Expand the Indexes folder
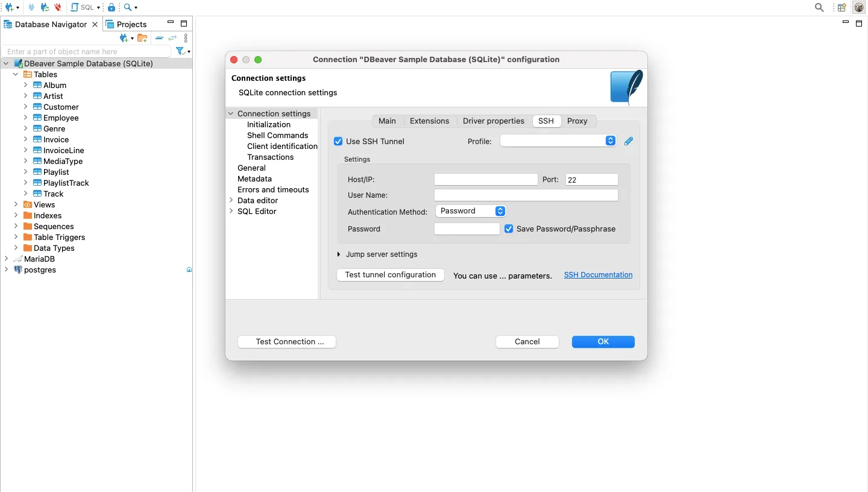868x492 pixels. click(x=16, y=215)
